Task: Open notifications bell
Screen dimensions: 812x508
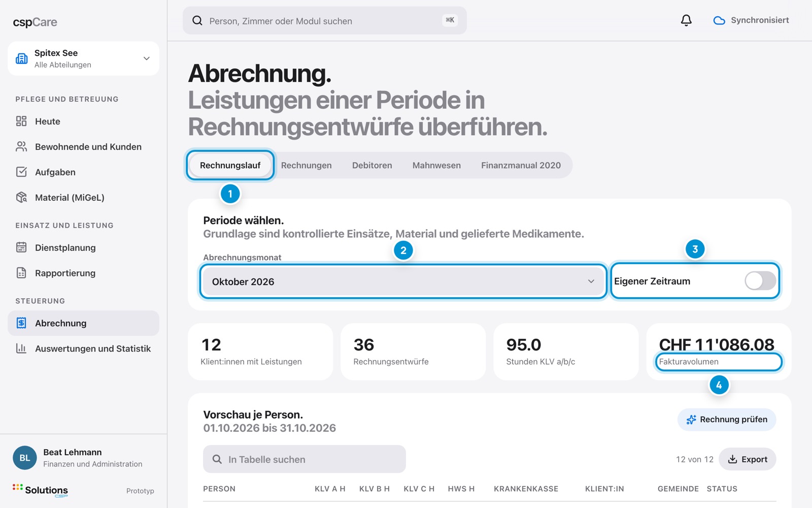Action: (x=686, y=20)
